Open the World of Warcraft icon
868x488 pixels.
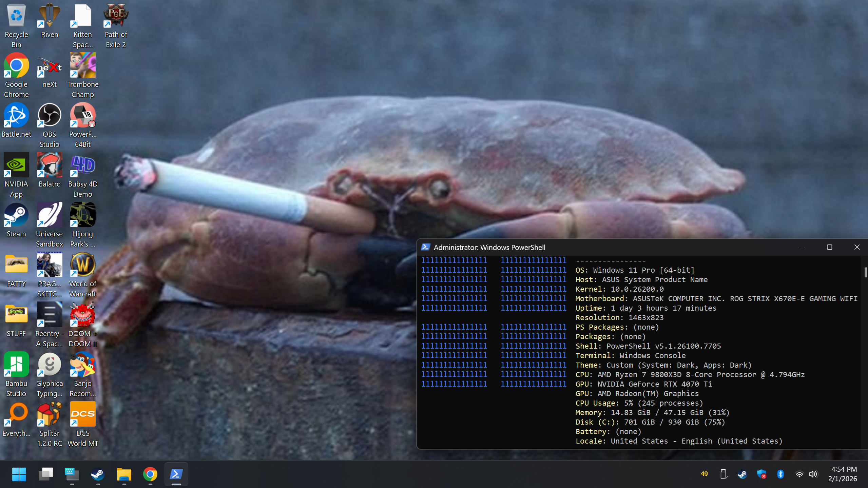pyautogui.click(x=82, y=265)
